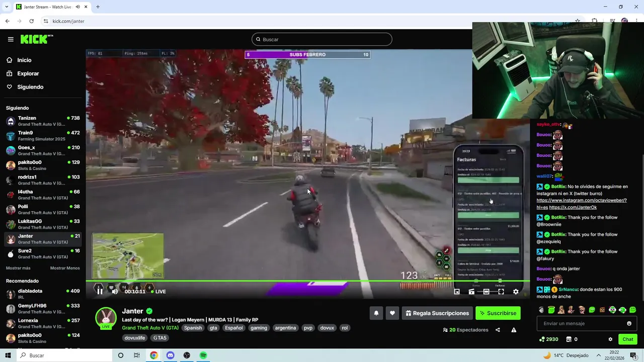Viewport: 644px width, 362px height.
Task: Expand following list with Mostrar más
Action: [x=18, y=268]
